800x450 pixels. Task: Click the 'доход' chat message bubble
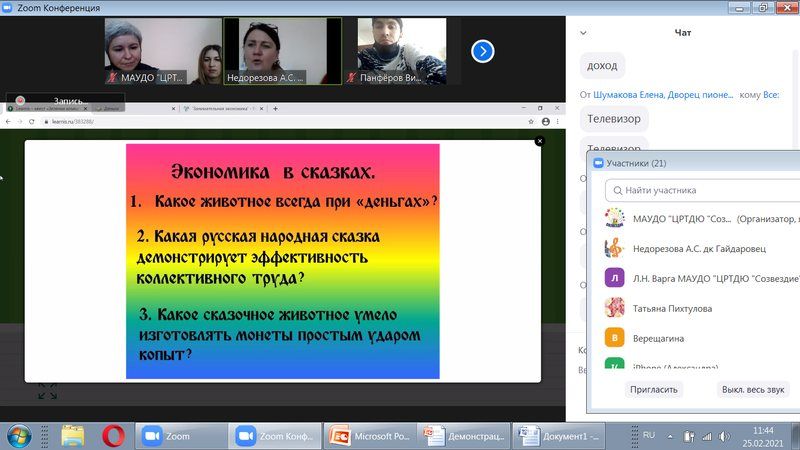(x=602, y=66)
